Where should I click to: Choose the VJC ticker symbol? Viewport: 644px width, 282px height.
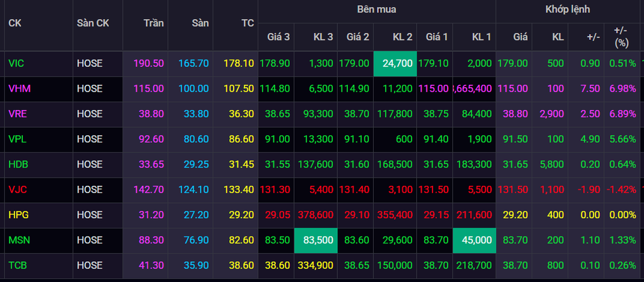(x=18, y=190)
